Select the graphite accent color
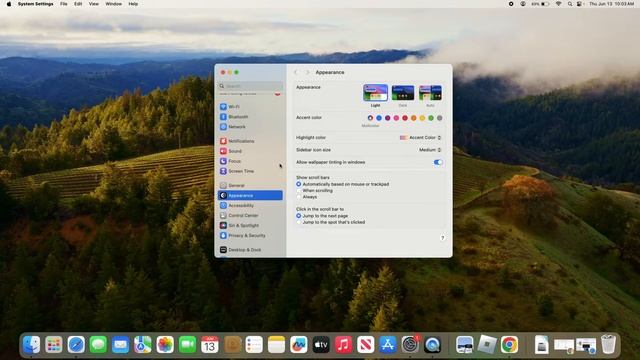 440,118
